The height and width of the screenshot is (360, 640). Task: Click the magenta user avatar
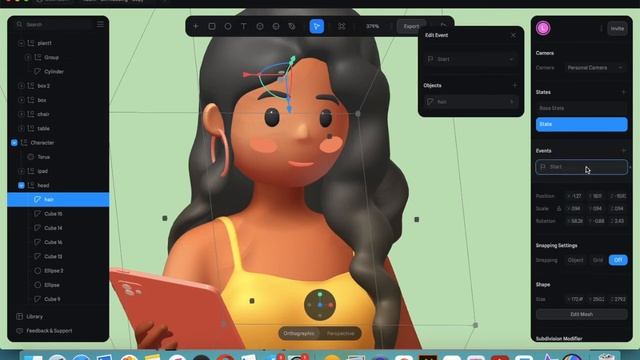click(543, 28)
